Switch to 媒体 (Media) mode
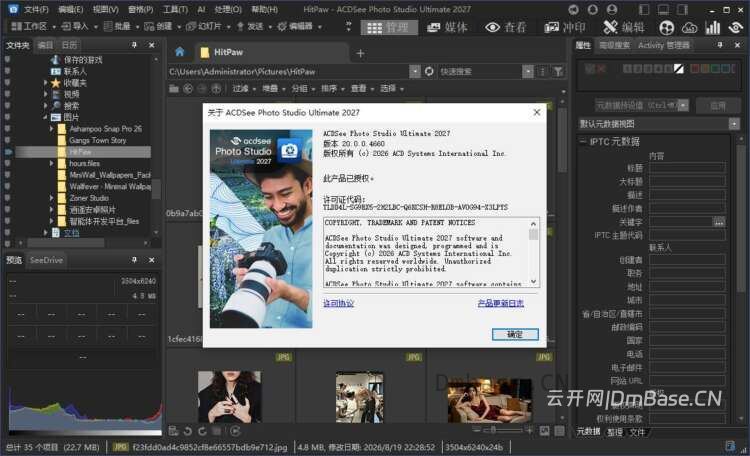This screenshot has width=750, height=456. click(447, 27)
